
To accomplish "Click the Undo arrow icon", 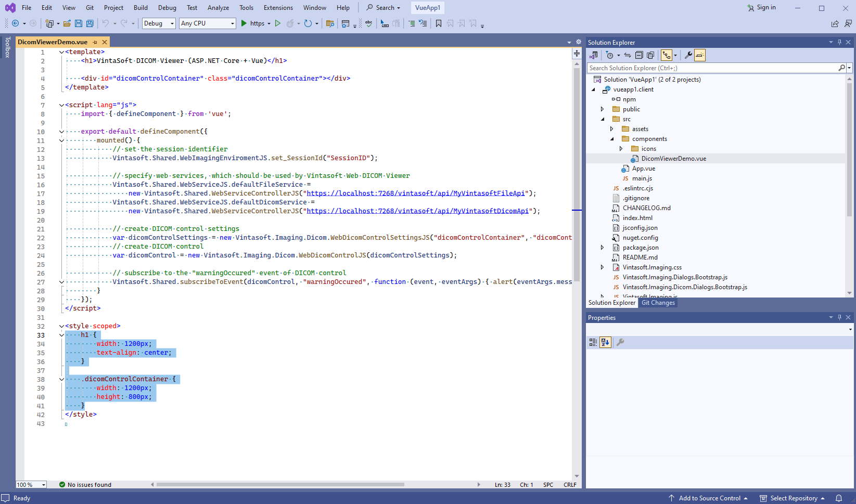I will tap(106, 23).
